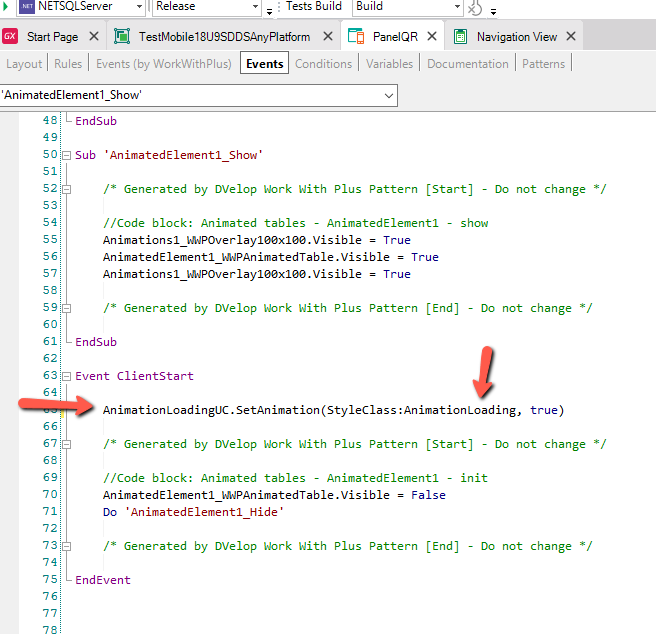
Task: Close the Start Page tab
Action: pos(94,36)
